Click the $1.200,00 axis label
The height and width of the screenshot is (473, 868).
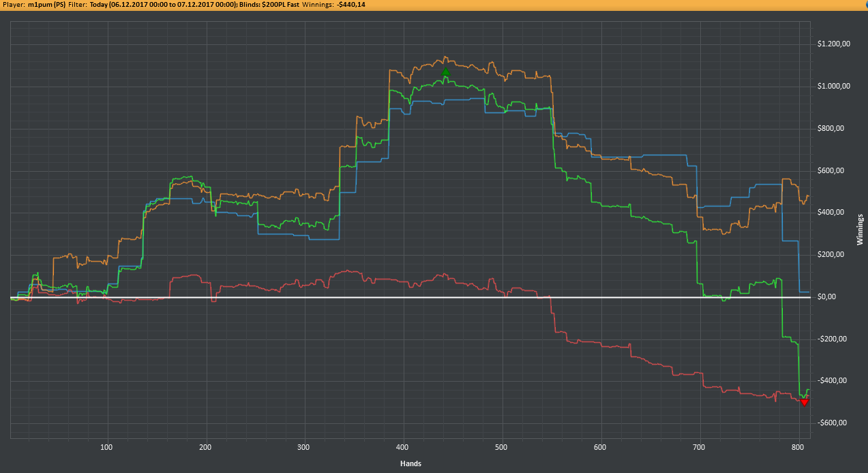(833, 44)
